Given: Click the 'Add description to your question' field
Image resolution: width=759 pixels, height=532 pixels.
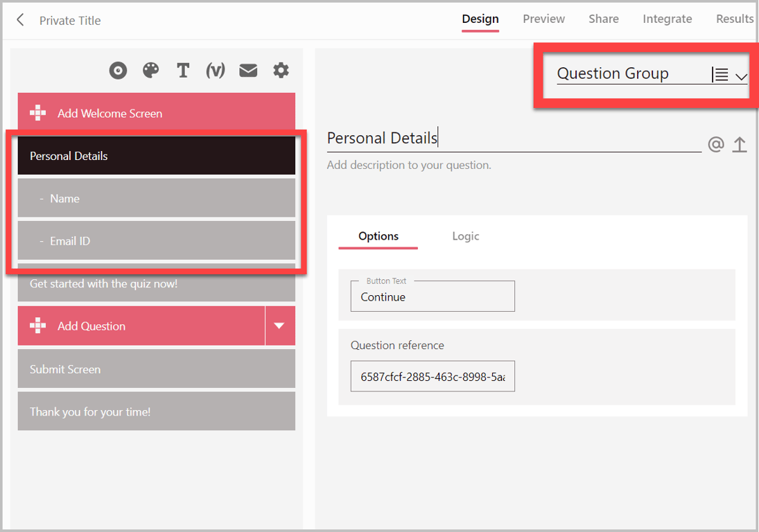Looking at the screenshot, I should coord(409,166).
